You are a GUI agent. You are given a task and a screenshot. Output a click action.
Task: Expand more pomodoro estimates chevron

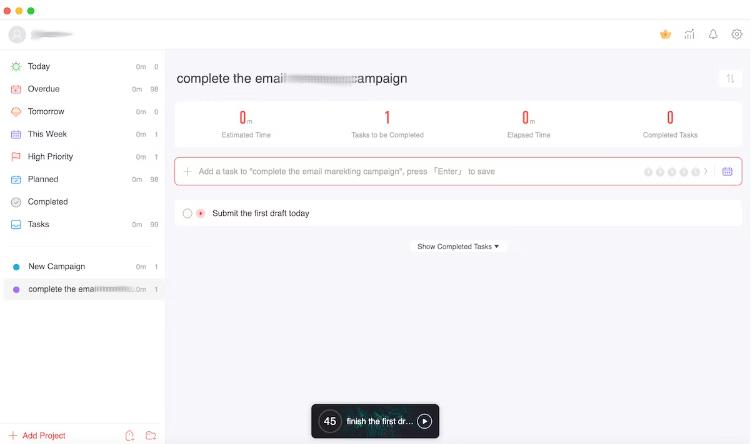click(705, 171)
